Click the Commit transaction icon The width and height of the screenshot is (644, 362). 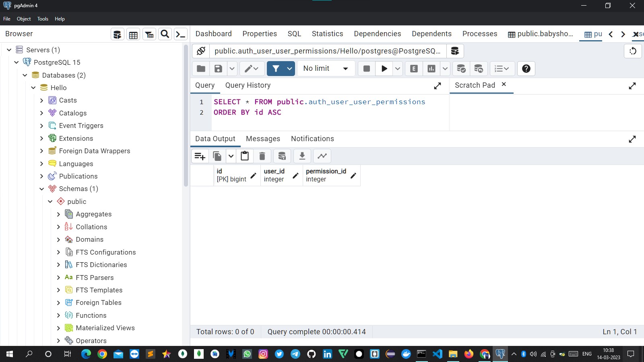pos(461,68)
